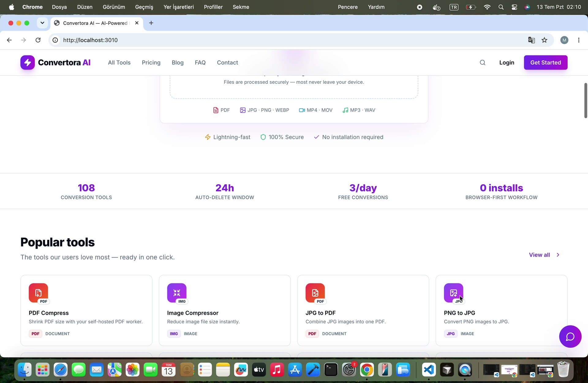Viewport: 588px width, 383px height.
Task: Click the JPG to PDF tool icon
Action: 315,293
